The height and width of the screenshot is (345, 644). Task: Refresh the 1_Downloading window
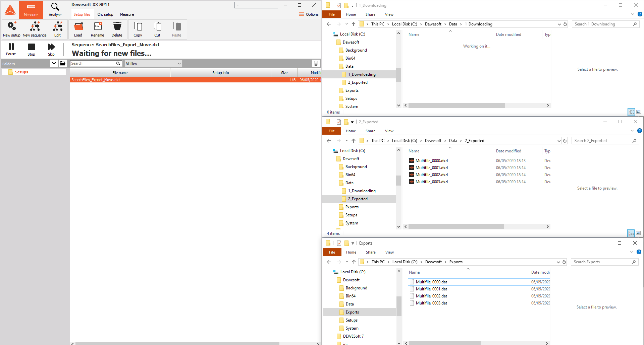[565, 24]
